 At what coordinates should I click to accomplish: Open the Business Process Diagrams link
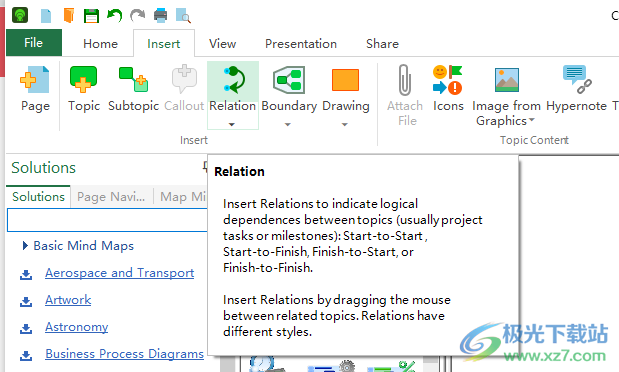(x=124, y=354)
